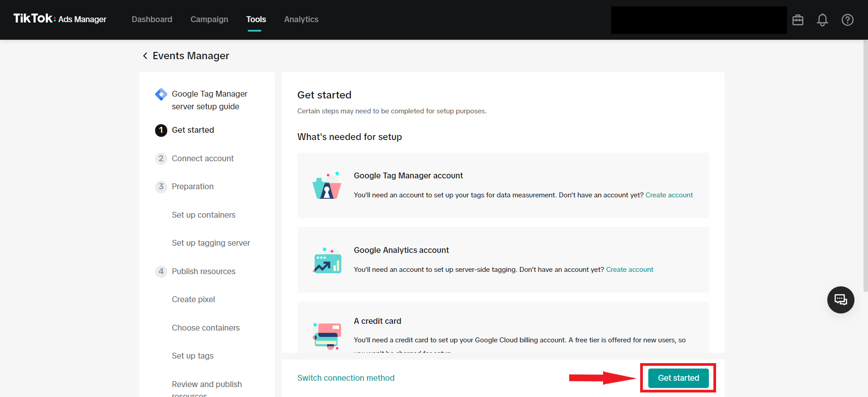Open the Dashboard tab
Image resolution: width=868 pixels, height=397 pixels.
click(x=152, y=19)
